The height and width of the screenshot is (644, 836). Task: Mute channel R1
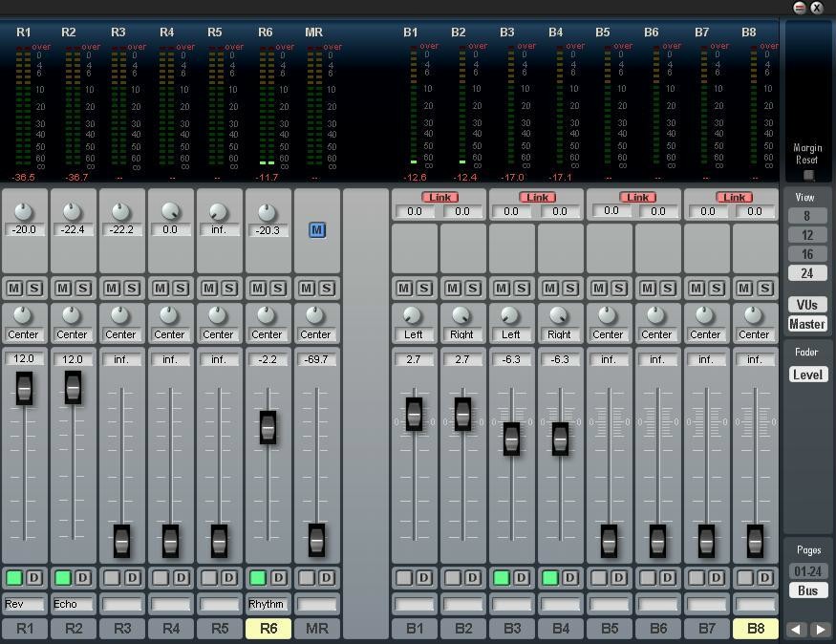click(14, 288)
